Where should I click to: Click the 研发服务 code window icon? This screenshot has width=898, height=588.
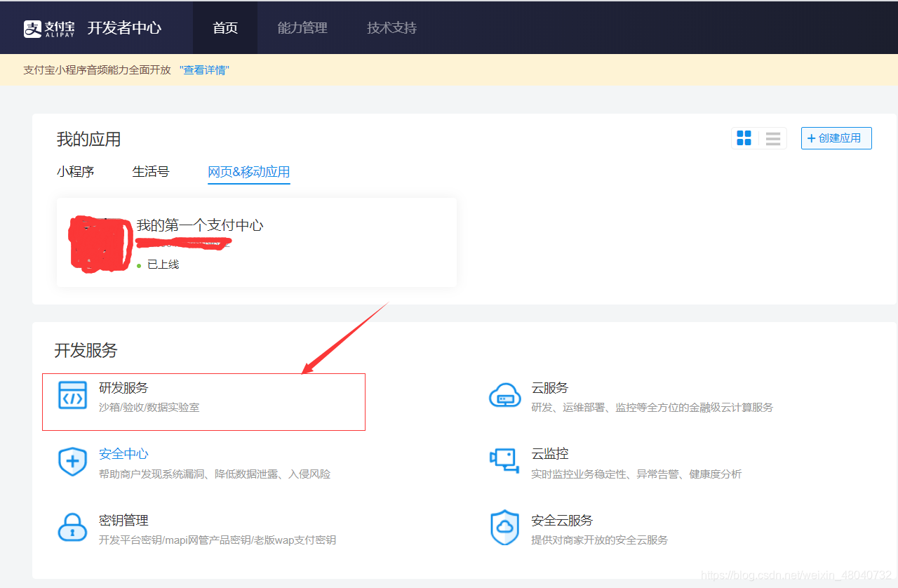pos(72,396)
